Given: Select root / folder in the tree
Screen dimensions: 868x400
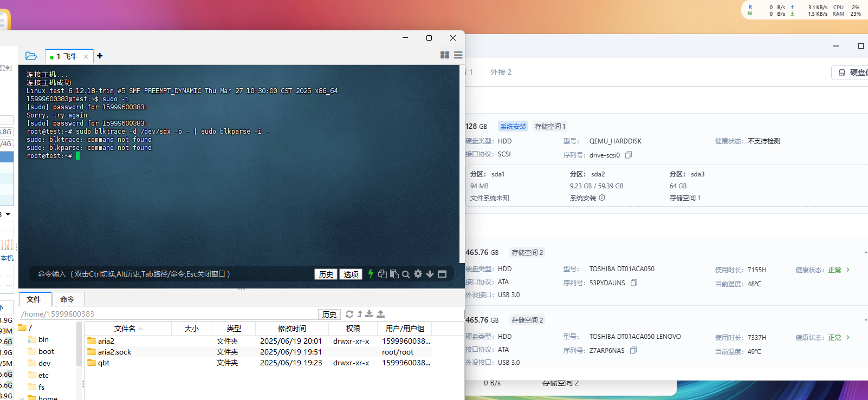Looking at the screenshot, I should [25, 327].
